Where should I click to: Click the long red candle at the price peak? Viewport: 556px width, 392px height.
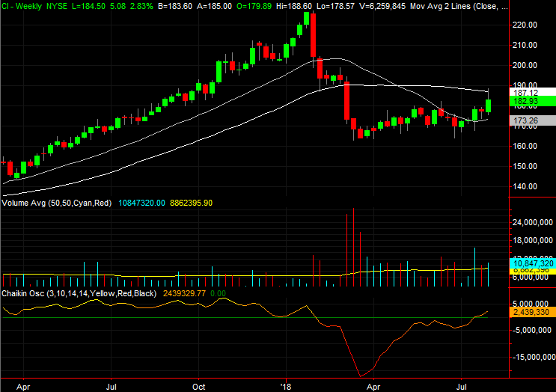pos(313,35)
